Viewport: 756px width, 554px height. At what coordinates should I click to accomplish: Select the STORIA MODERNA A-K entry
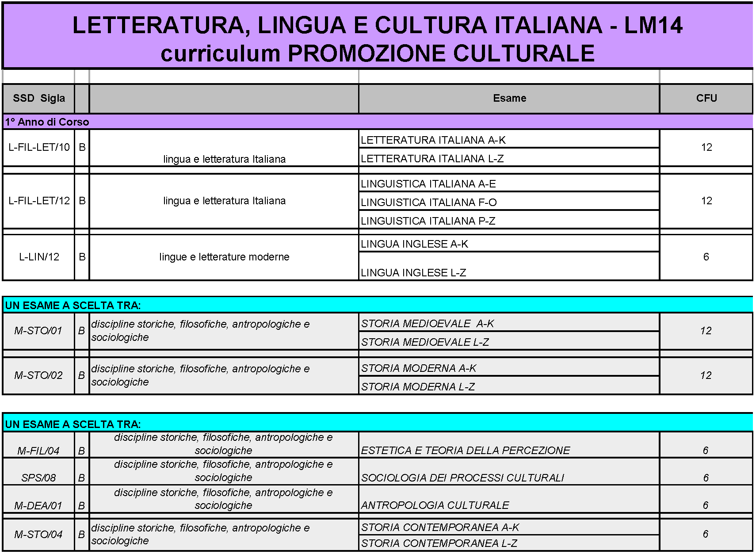[x=419, y=368]
